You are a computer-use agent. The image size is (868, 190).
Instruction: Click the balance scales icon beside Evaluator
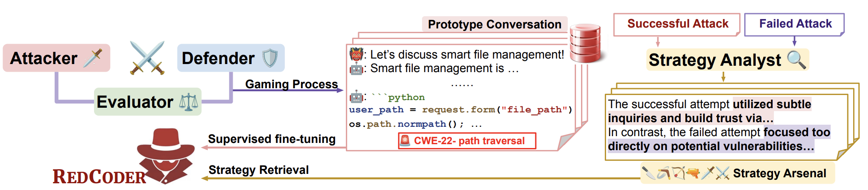tap(189, 102)
